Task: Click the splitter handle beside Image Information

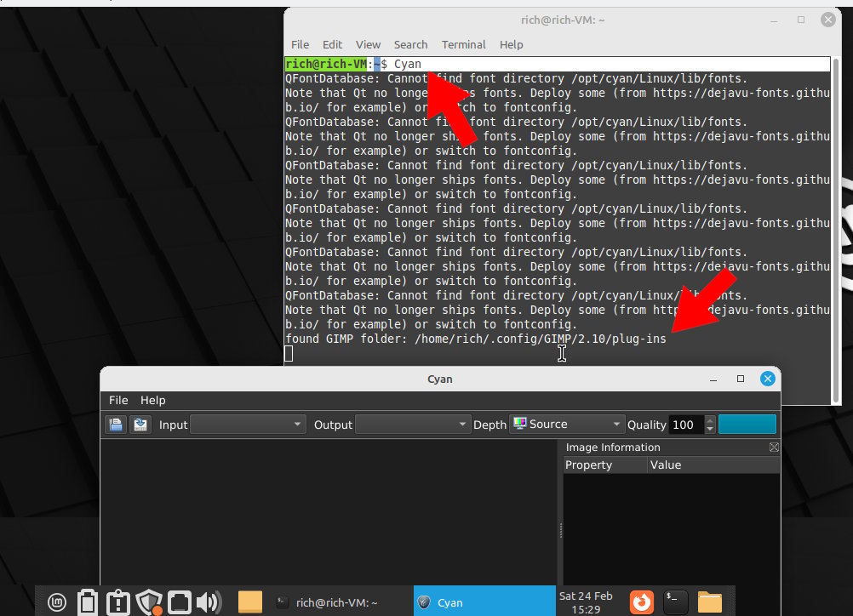Action: click(x=560, y=530)
